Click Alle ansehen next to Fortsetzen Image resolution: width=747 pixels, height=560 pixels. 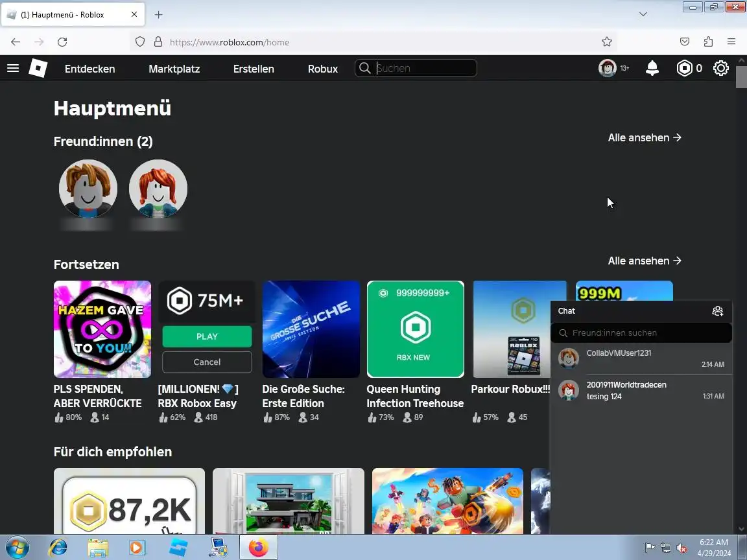[644, 261]
